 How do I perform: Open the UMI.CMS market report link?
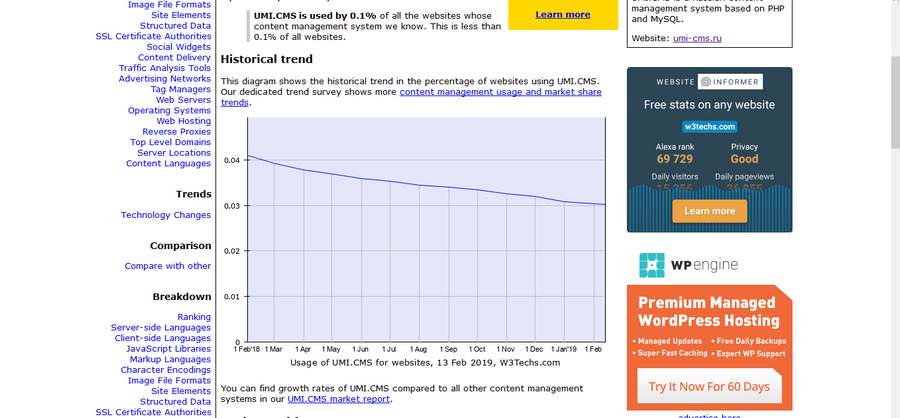(x=339, y=399)
